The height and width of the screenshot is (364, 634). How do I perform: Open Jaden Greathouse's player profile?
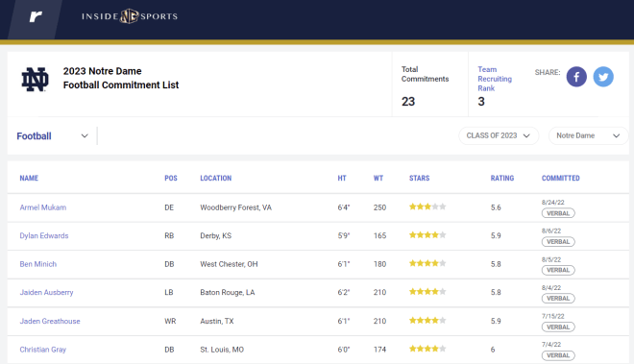tap(50, 321)
